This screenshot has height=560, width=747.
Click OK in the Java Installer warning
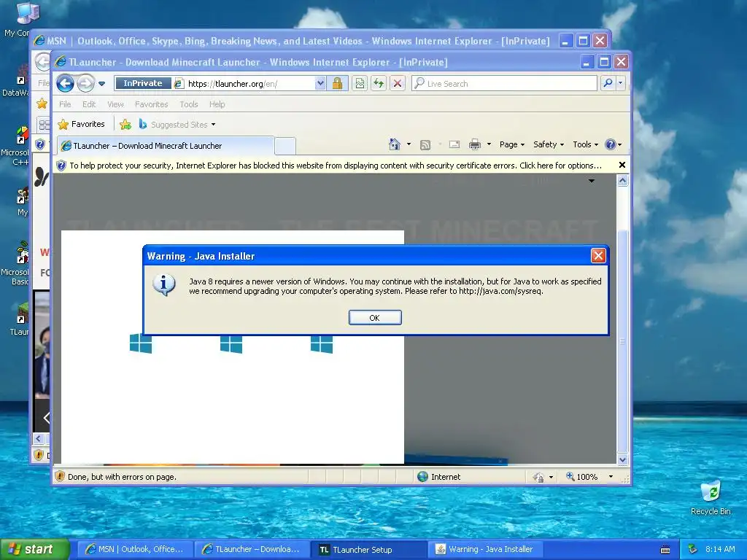point(375,318)
